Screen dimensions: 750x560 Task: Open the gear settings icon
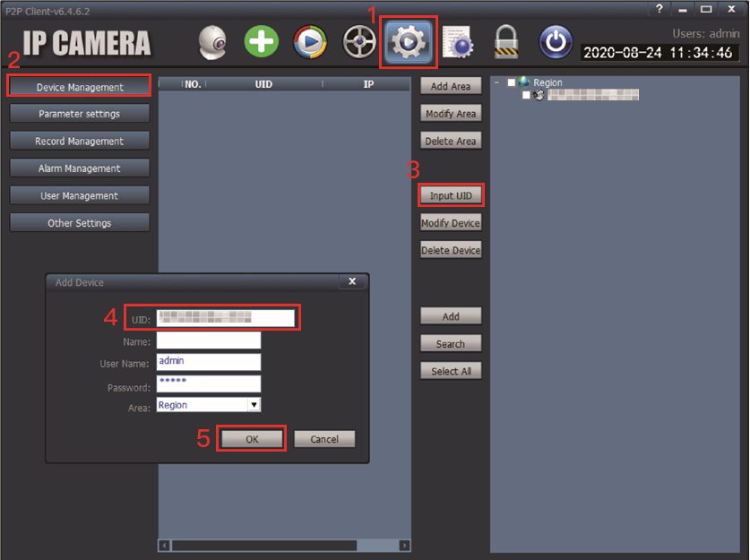(408, 42)
